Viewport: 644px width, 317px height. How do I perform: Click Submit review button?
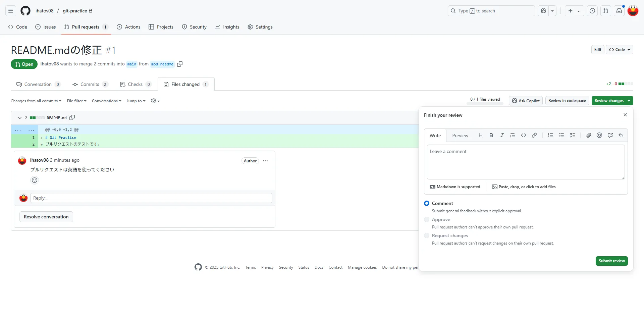(x=612, y=261)
